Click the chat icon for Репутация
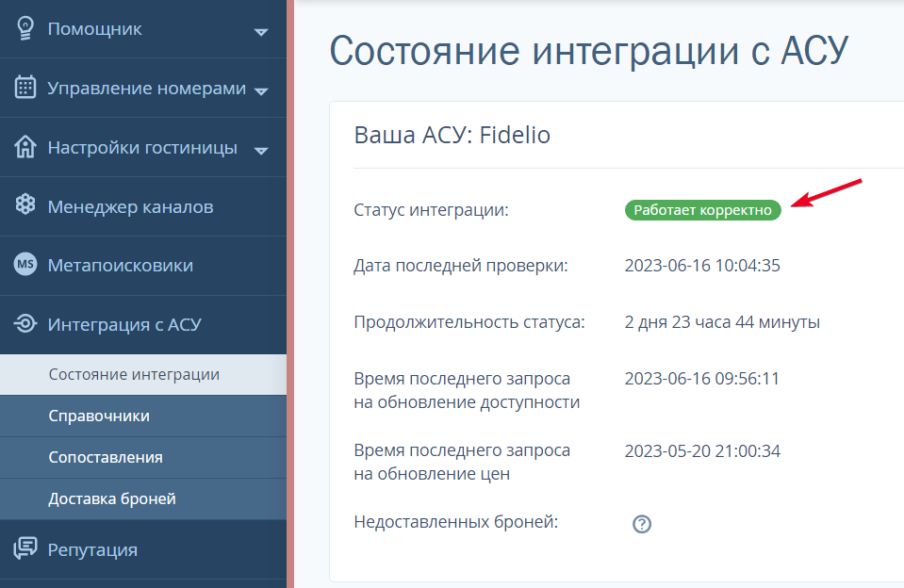 point(25,548)
